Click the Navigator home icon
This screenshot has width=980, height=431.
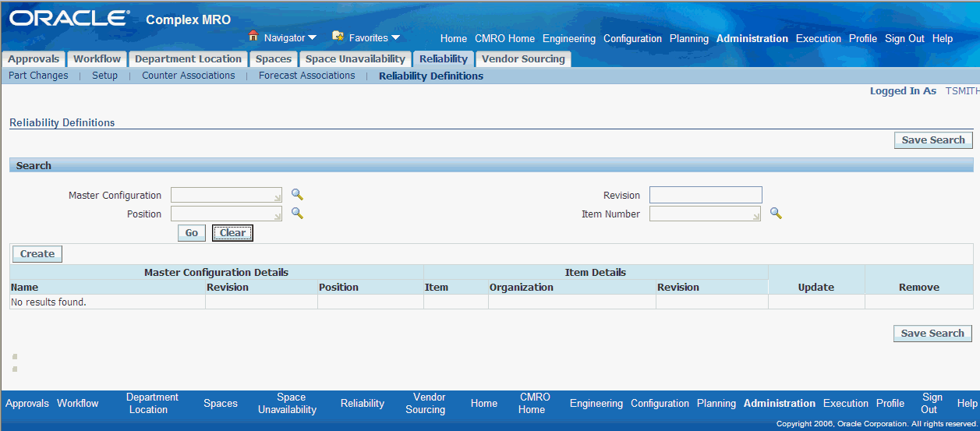coord(253,36)
